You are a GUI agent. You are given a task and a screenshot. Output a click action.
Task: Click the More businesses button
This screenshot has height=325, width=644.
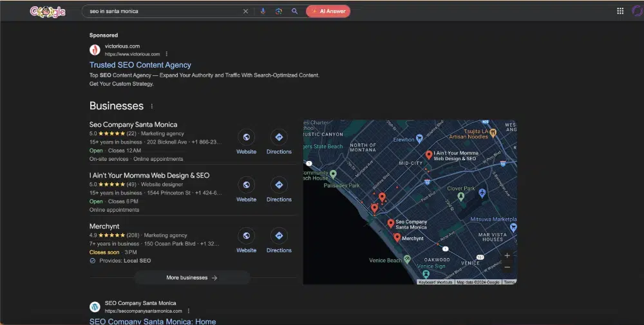pyautogui.click(x=192, y=278)
